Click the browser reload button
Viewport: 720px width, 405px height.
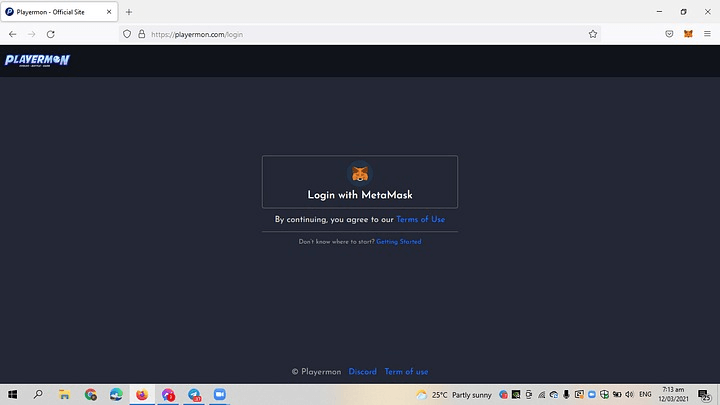click(51, 33)
